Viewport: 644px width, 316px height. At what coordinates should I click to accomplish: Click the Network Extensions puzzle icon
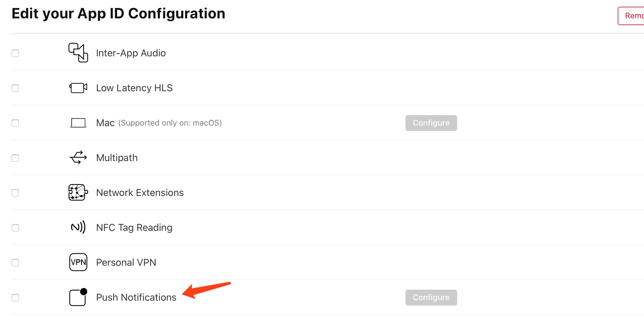point(78,192)
